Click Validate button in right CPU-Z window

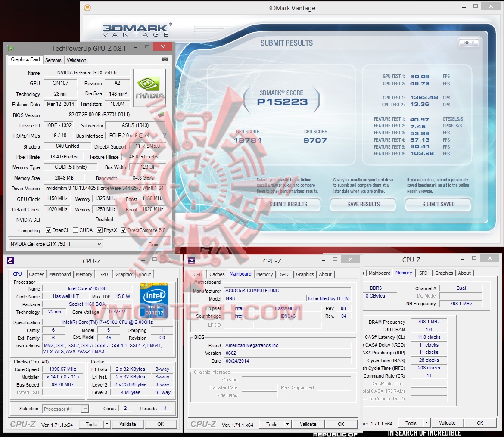447,423
